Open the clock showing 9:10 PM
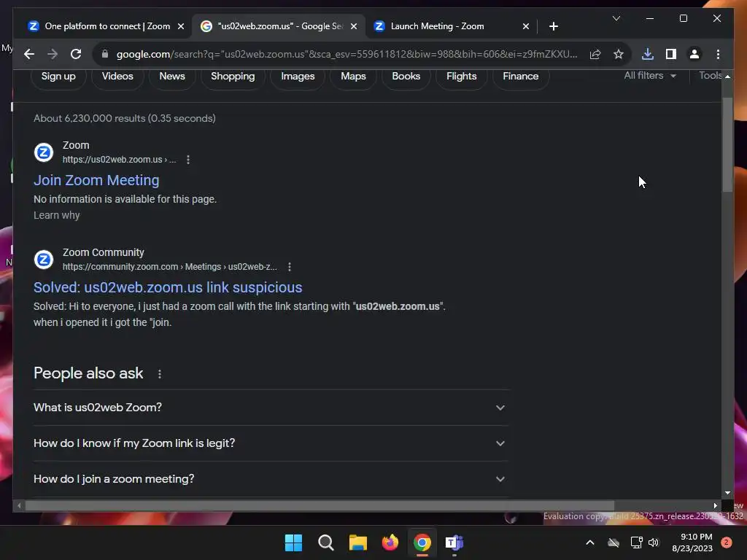Screen dimensions: 747x560 (x=692, y=542)
